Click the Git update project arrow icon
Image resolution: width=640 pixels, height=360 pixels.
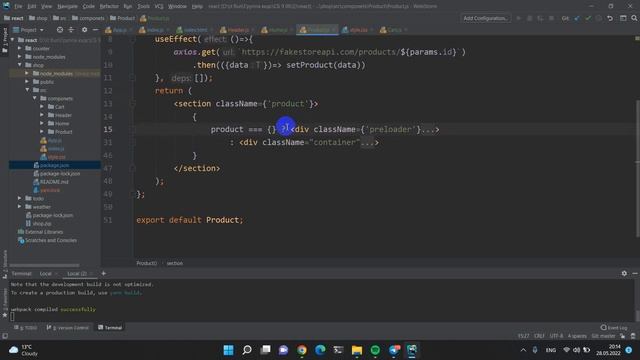577,18
